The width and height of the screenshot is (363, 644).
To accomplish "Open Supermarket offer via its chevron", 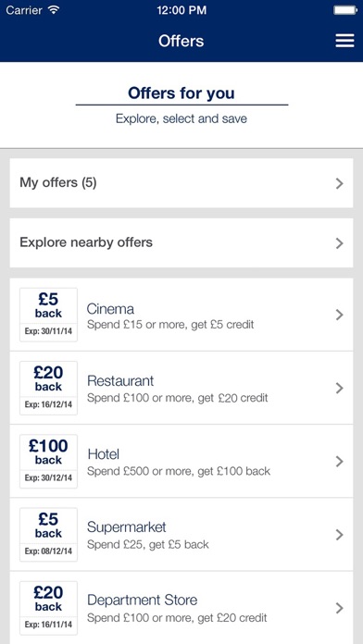I will click(339, 535).
